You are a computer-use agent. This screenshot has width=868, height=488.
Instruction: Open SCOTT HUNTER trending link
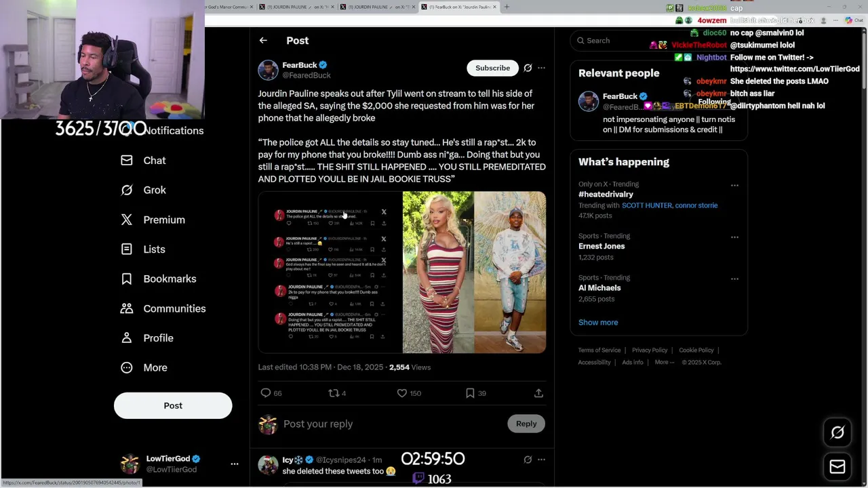[x=645, y=205]
